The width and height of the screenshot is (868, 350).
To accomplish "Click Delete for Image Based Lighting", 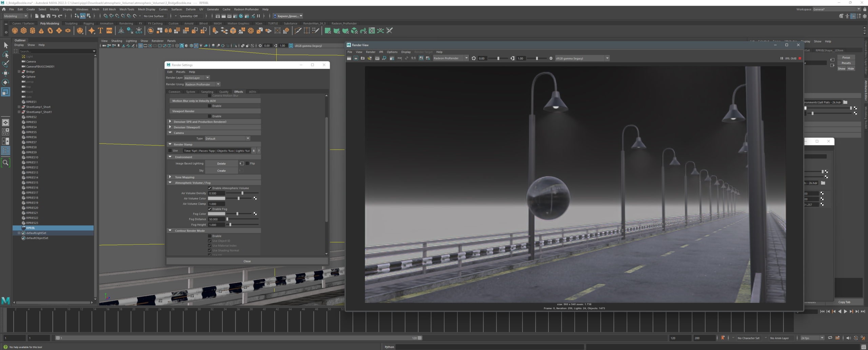I will (x=221, y=164).
